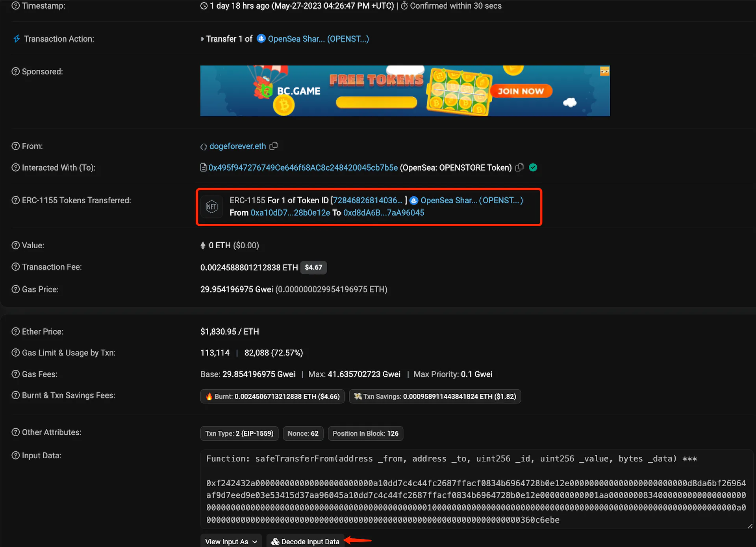Image resolution: width=756 pixels, height=547 pixels.
Task: Click the NFT hexagon token icon
Action: [x=211, y=207]
